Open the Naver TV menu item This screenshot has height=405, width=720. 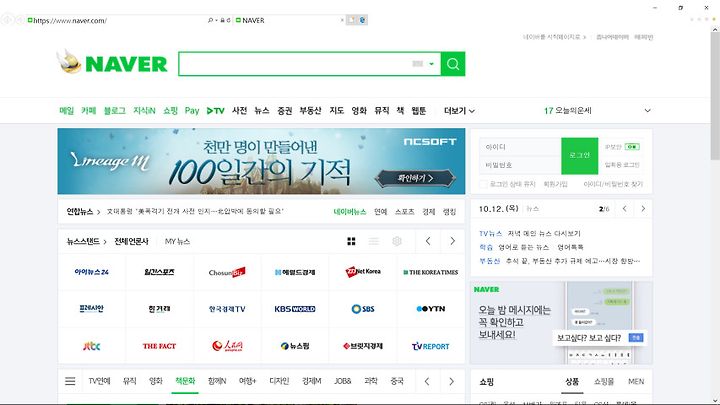click(215, 111)
